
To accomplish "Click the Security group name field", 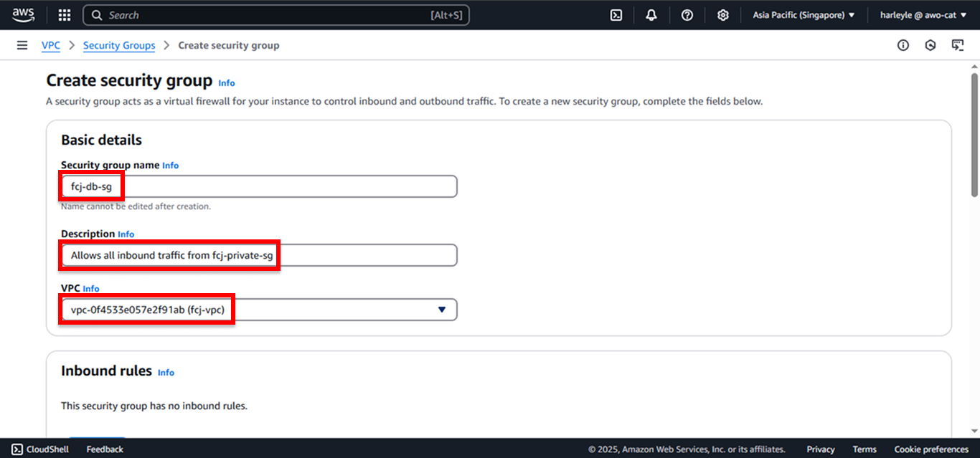I will tap(259, 186).
